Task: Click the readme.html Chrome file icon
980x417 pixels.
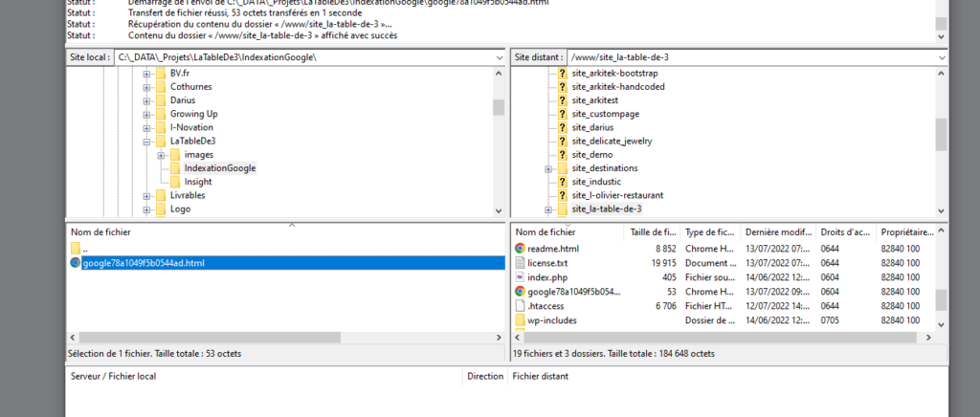Action: pos(521,249)
